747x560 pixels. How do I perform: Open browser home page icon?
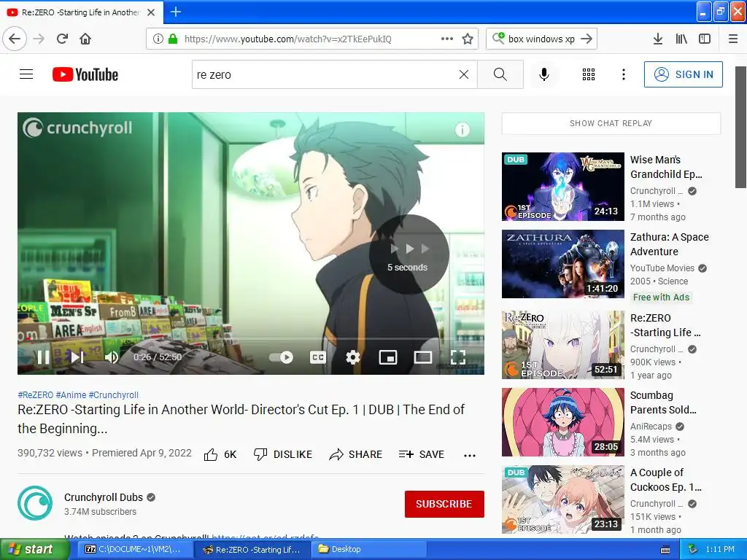[85, 39]
